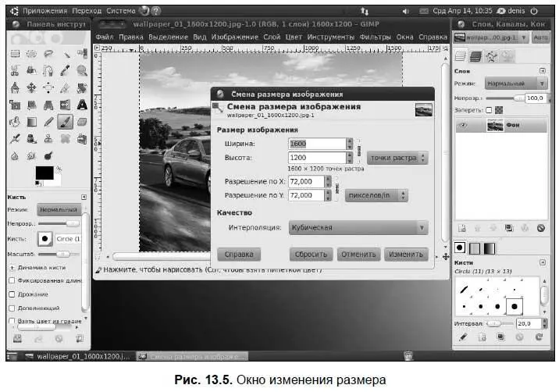Select the Text tool
559x392 pixels.
point(82,105)
